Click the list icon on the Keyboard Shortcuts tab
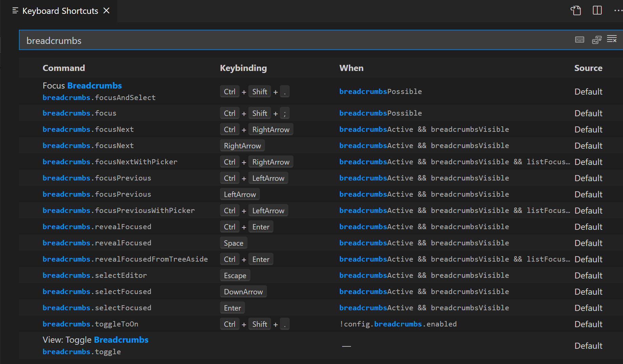The height and width of the screenshot is (364, 623). tap(15, 10)
